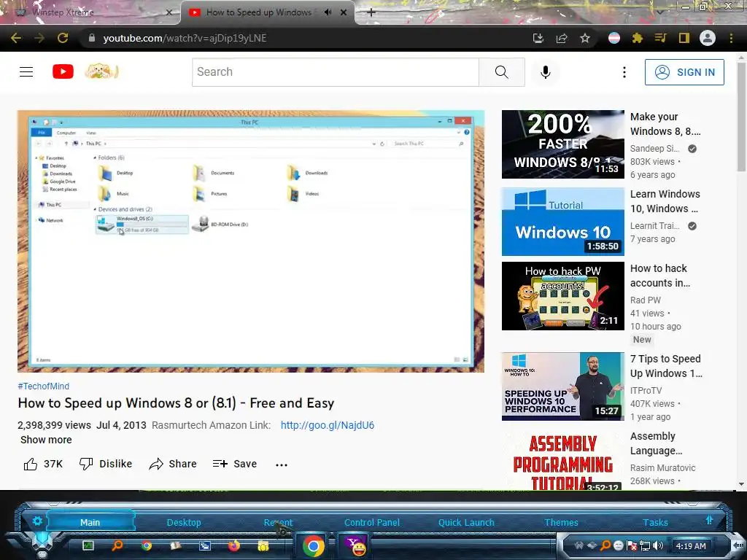The height and width of the screenshot is (560, 747).
Task: Select the Themes tab in shelf
Action: 561,522
